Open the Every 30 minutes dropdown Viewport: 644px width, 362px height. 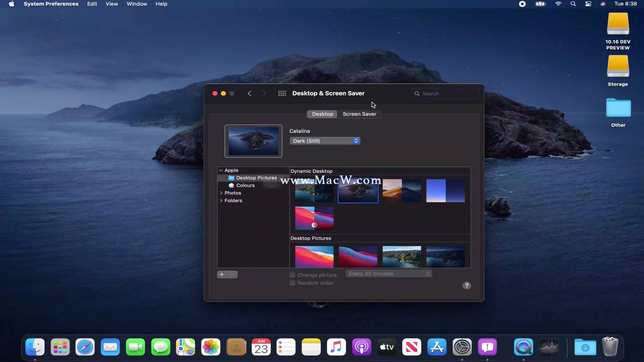click(x=389, y=274)
